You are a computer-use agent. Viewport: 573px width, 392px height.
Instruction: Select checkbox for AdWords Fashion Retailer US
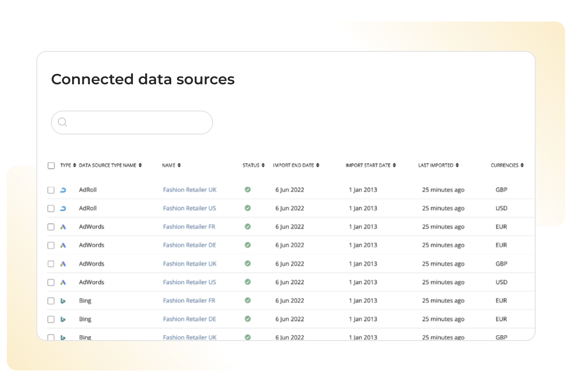pyautogui.click(x=51, y=283)
